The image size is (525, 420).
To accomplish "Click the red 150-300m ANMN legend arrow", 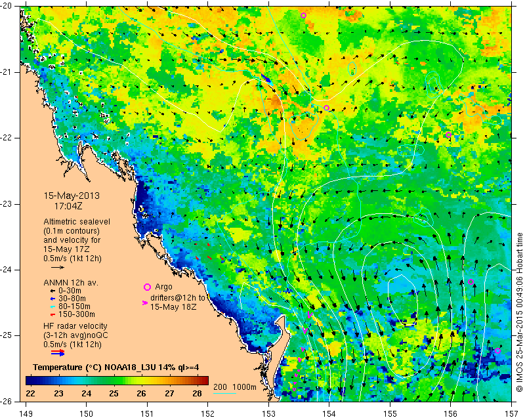I will point(52,314).
